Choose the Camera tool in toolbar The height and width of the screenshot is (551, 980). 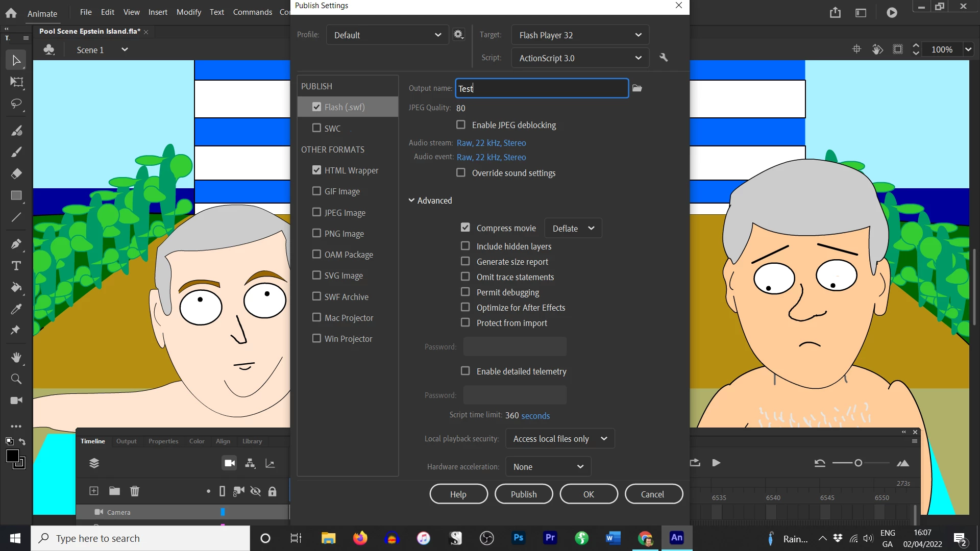16,400
